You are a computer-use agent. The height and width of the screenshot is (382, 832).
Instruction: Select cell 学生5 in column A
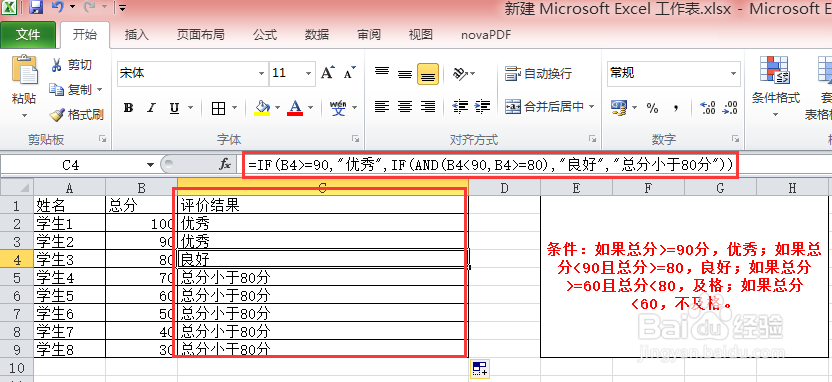click(70, 295)
